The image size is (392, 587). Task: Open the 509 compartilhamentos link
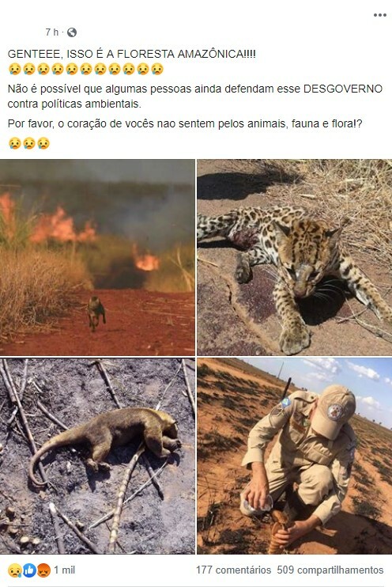click(x=330, y=570)
